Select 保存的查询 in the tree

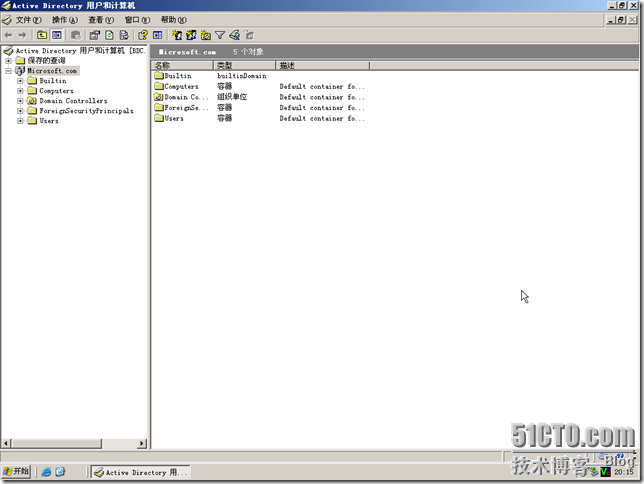tap(46, 61)
